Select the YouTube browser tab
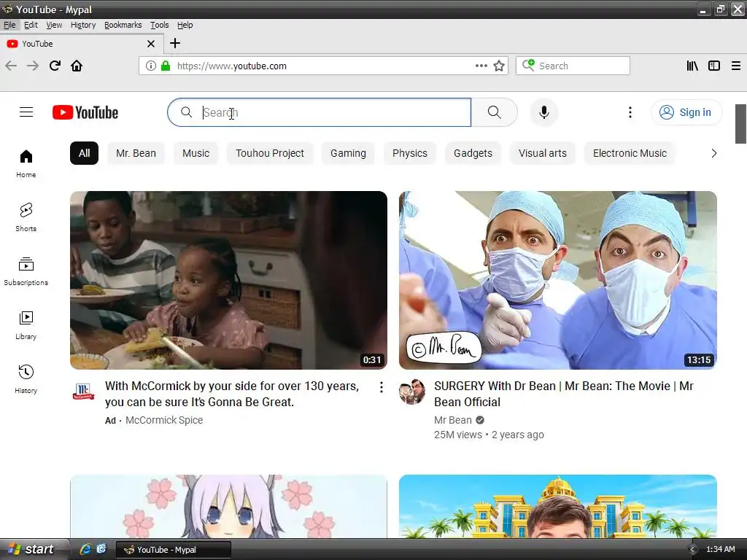 coord(81,44)
